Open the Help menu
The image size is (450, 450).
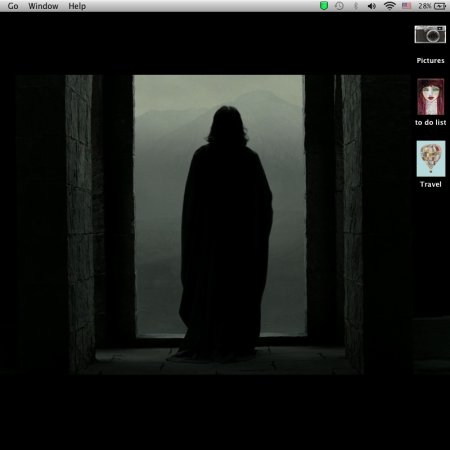pyautogui.click(x=77, y=6)
